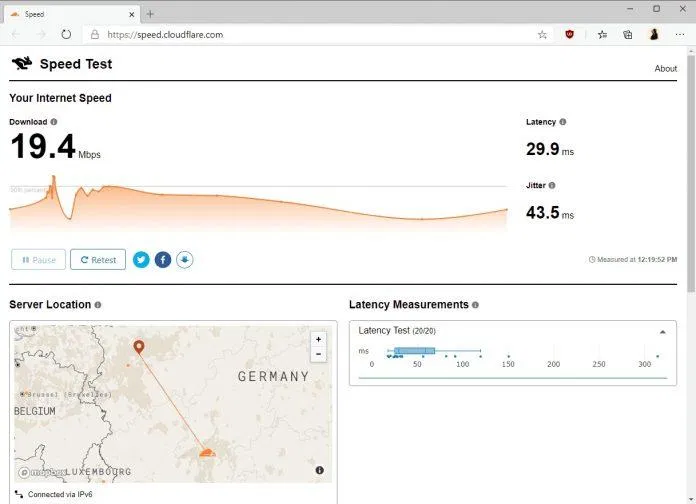
Task: Select the Speed browser tab
Action: click(x=73, y=14)
